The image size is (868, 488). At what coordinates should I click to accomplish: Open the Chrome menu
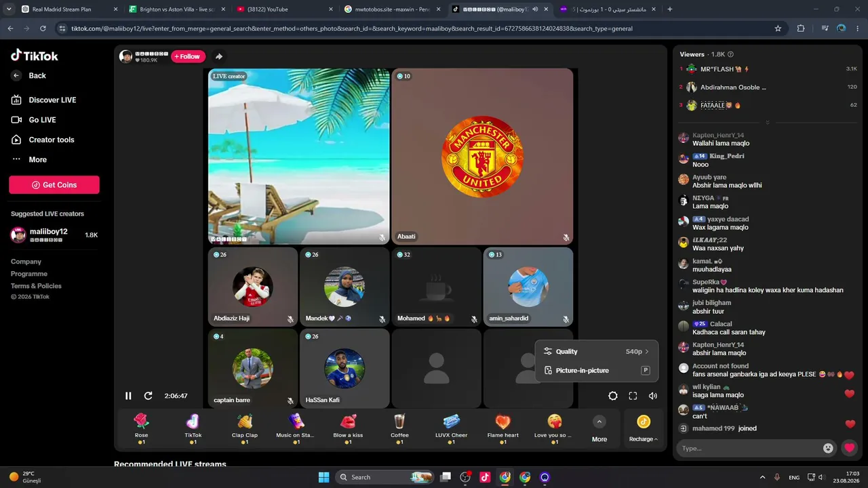click(x=858, y=28)
